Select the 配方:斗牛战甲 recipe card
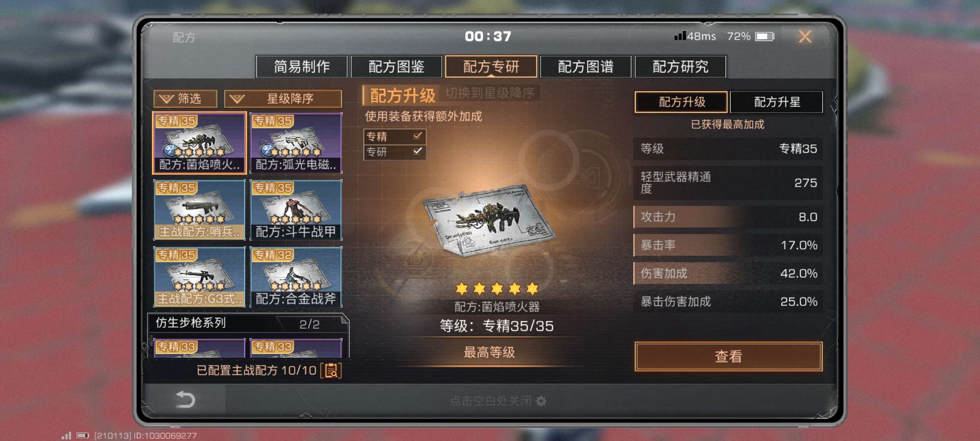The height and width of the screenshot is (441, 980). click(296, 210)
